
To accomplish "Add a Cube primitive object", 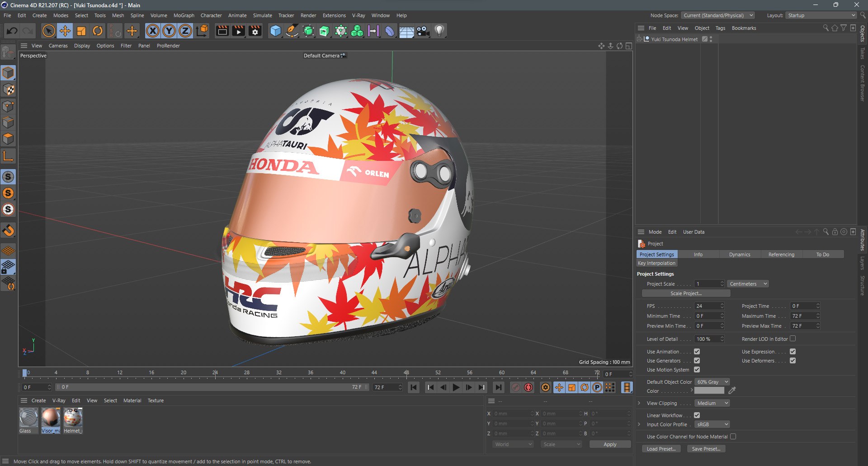I will tap(275, 31).
